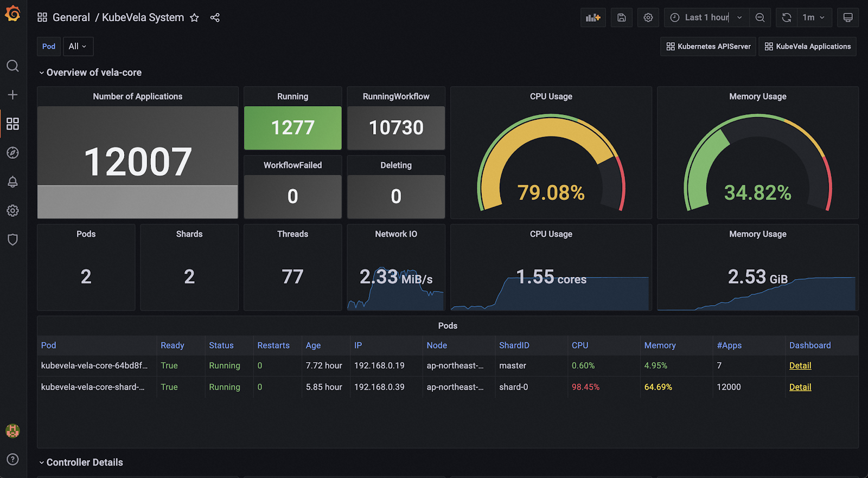The height and width of the screenshot is (478, 868).
Task: Open the Alerting bell icon
Action: click(12, 182)
